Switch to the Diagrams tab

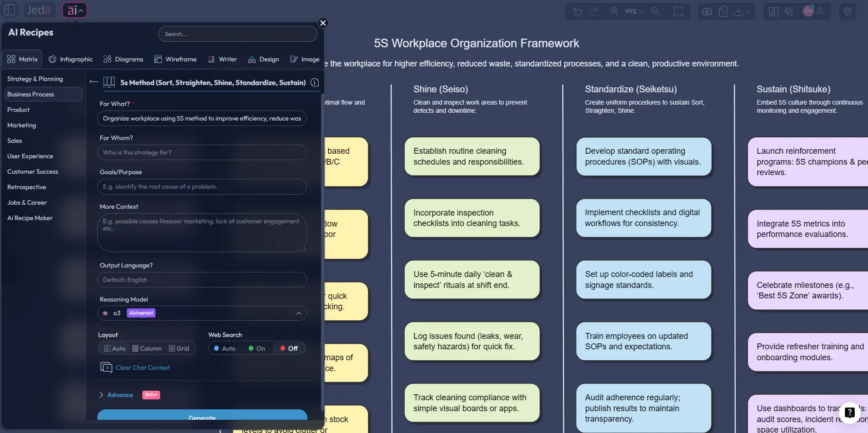coord(123,59)
